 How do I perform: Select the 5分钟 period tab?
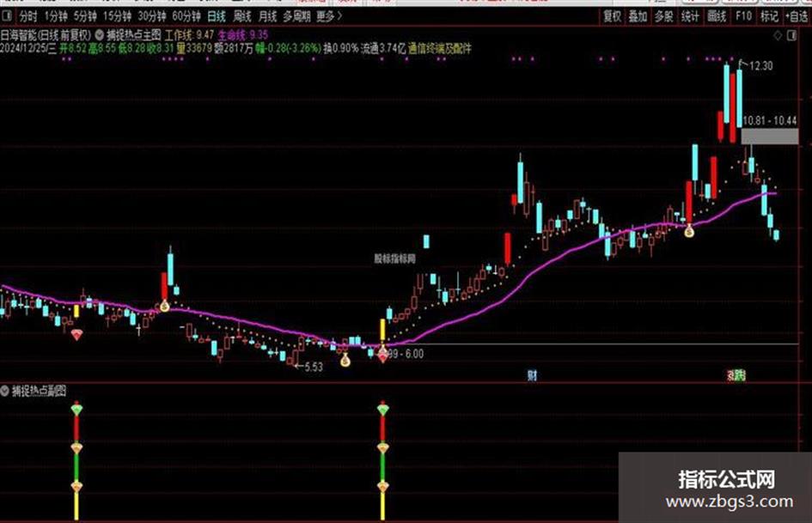pos(85,16)
